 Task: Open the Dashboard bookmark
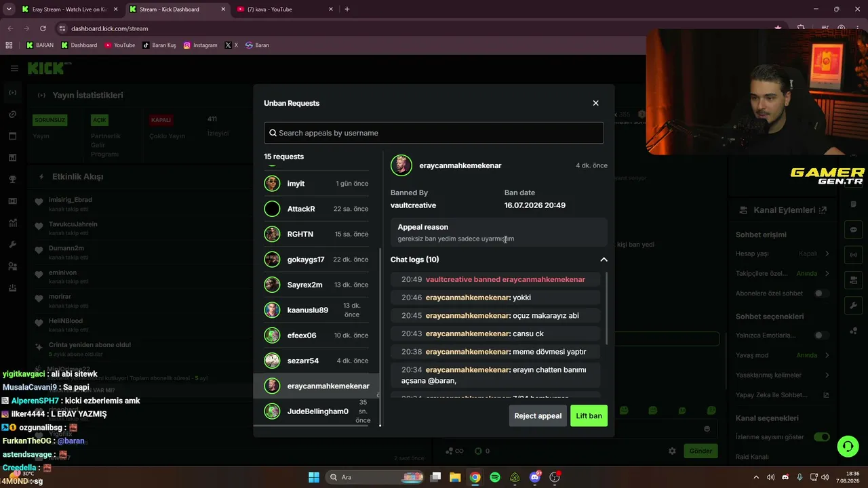coord(79,45)
